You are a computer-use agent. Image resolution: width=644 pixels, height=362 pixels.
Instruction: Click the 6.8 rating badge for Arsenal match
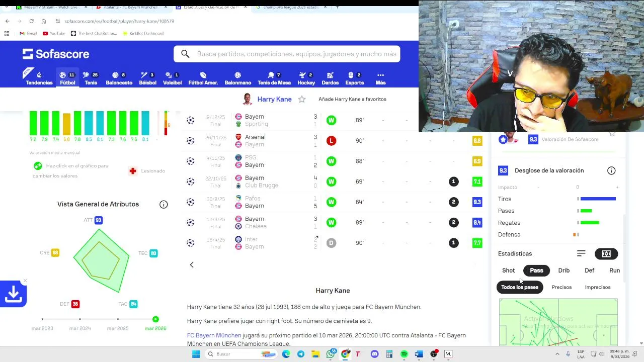click(477, 141)
